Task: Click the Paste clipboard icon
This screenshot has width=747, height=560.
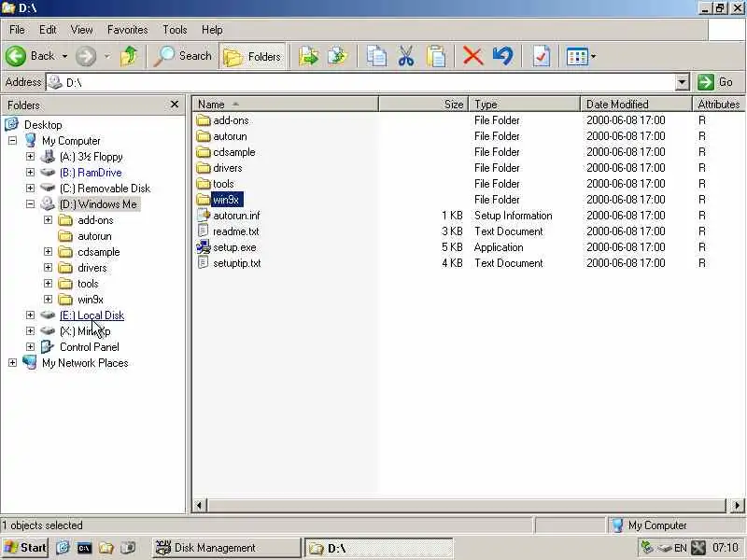Action: coord(436,56)
